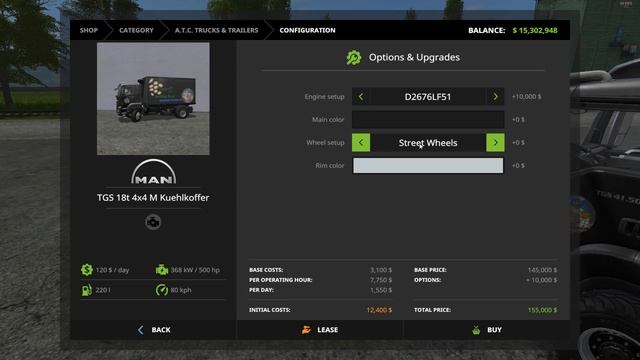Click the 368 kW / 500 hp text
The height and width of the screenshot is (360, 640).
(x=195, y=270)
